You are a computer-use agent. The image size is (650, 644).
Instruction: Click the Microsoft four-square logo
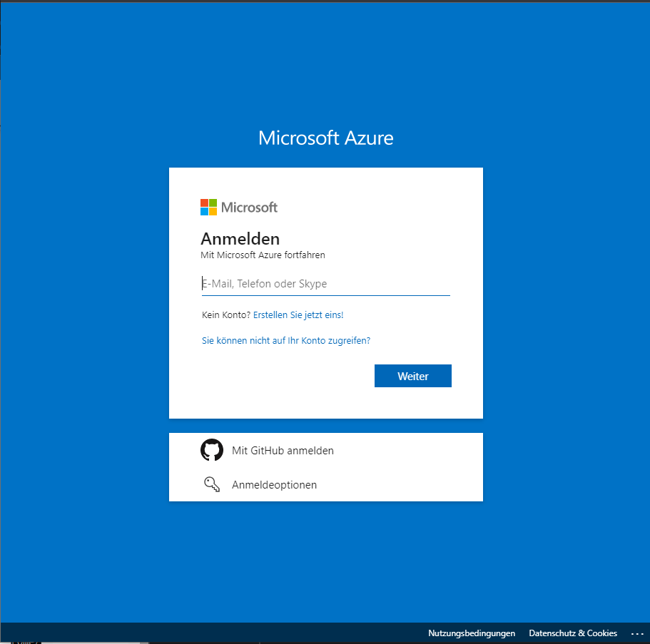(208, 208)
